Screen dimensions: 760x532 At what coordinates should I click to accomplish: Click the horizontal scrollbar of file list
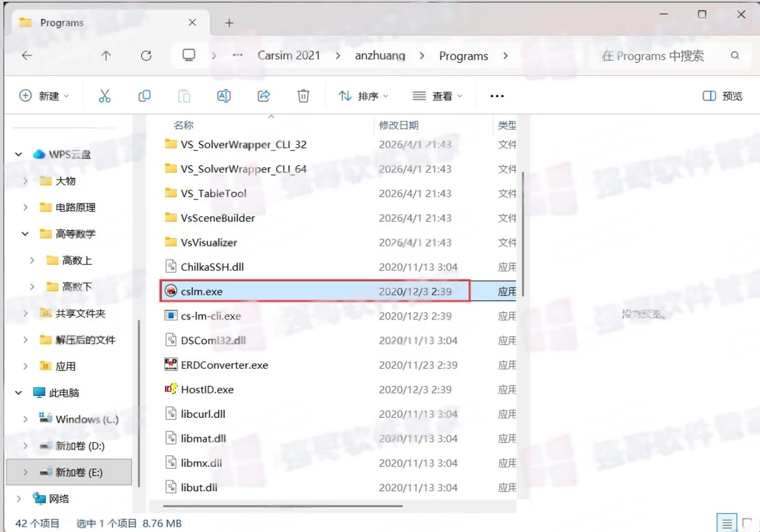(283, 506)
